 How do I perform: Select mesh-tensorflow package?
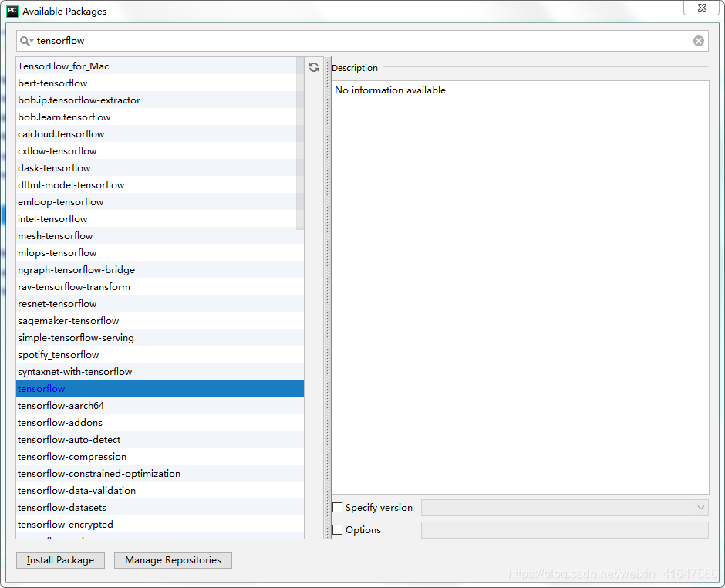point(160,235)
